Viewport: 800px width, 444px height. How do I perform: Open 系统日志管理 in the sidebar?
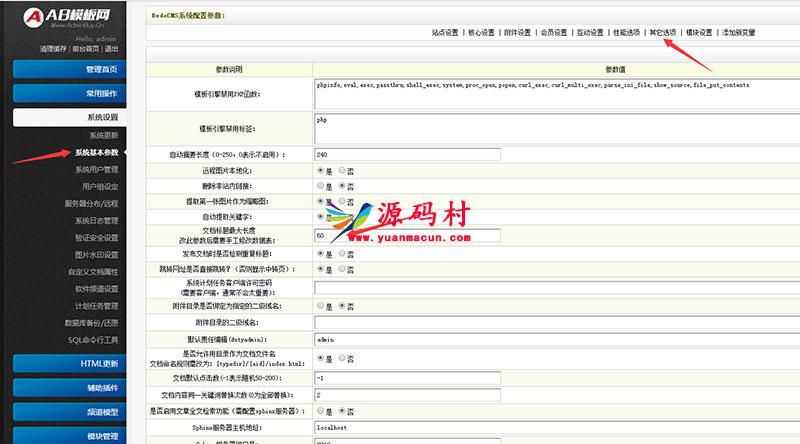tap(96, 220)
